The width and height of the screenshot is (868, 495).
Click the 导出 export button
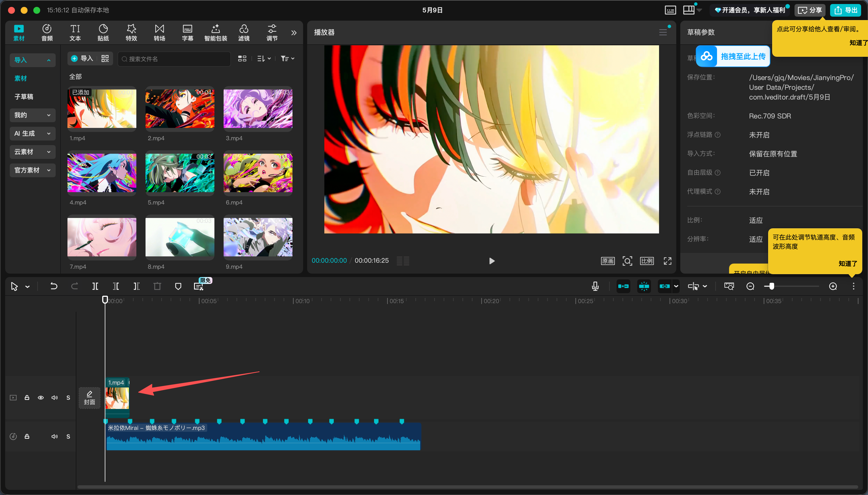[846, 10]
